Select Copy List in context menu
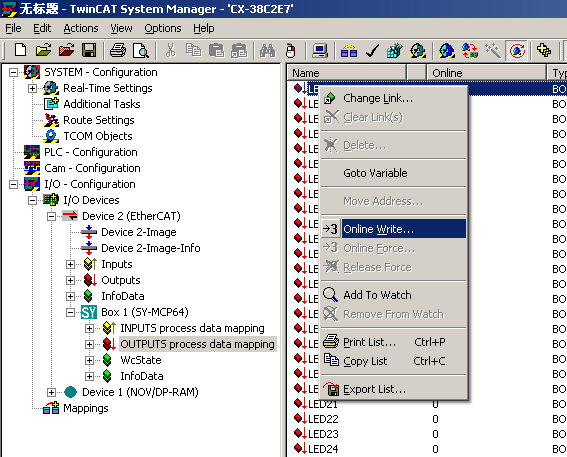This screenshot has width=567, height=457. coord(393,361)
